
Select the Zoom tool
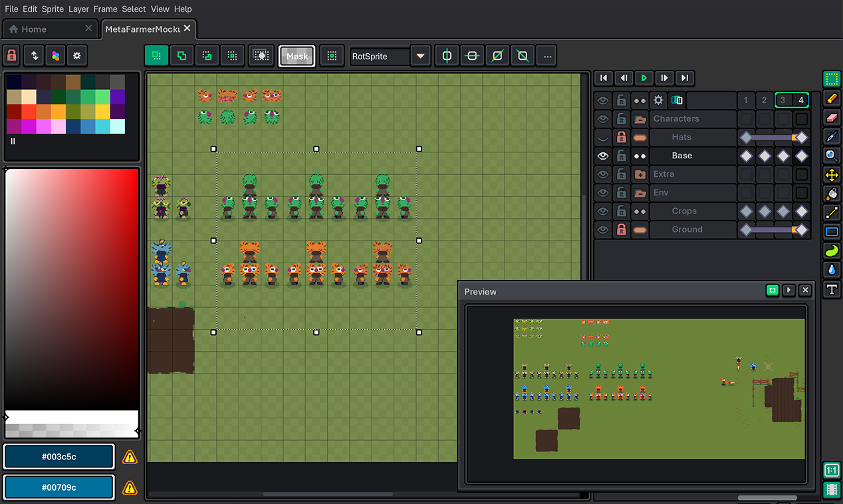coord(831,156)
